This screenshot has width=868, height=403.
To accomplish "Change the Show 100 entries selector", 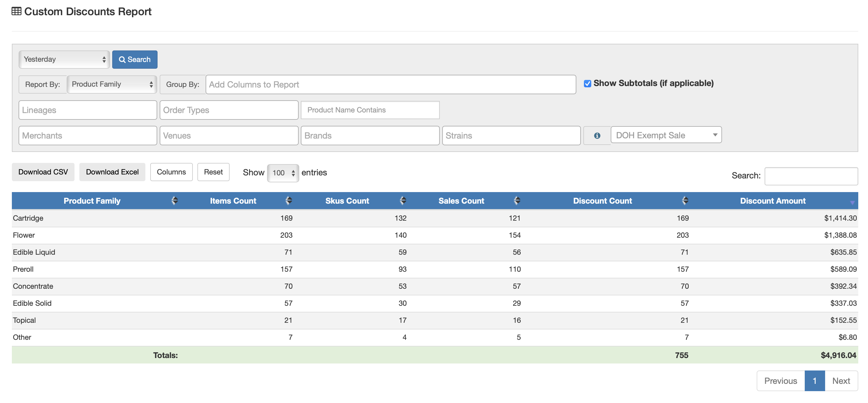I will 283,173.
